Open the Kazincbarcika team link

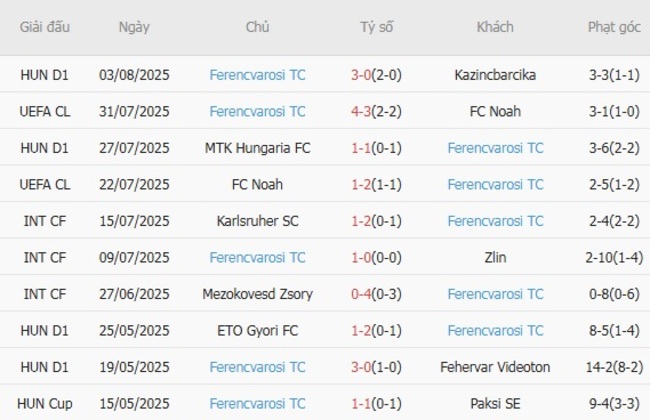pos(495,74)
